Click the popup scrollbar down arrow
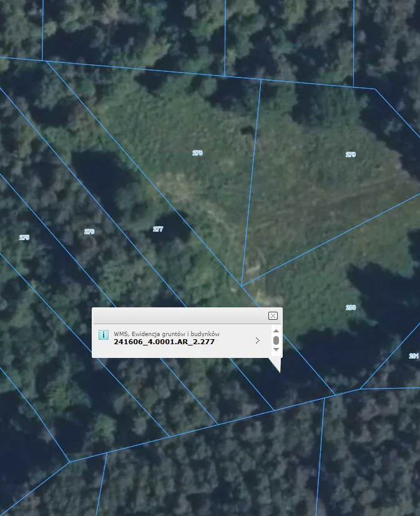Screen dimensions: 420x516 pos(276,349)
